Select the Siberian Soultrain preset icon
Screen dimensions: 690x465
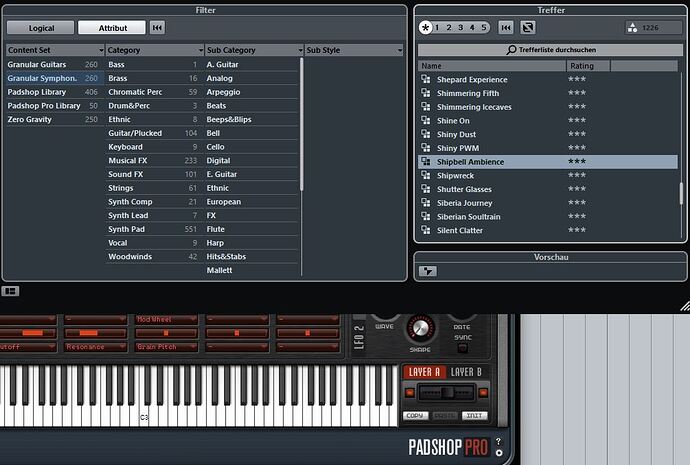426,216
